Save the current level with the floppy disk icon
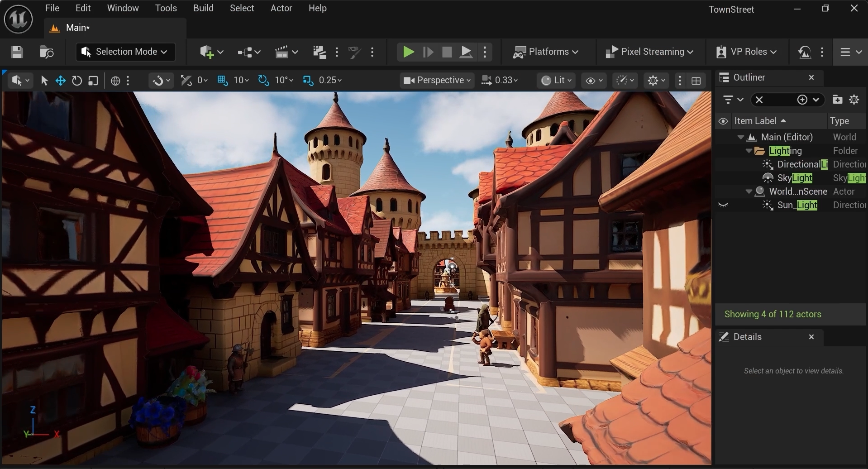Viewport: 868px width, 469px height. 17,52
